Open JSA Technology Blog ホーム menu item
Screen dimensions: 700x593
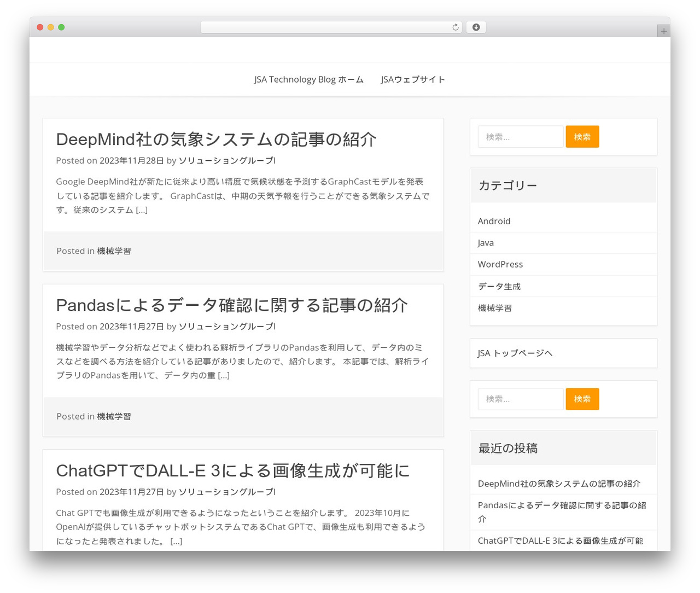[x=308, y=79]
